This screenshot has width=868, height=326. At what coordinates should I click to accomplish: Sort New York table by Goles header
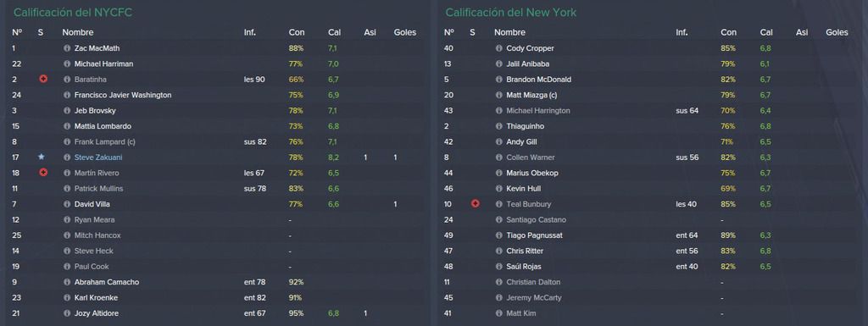point(837,32)
